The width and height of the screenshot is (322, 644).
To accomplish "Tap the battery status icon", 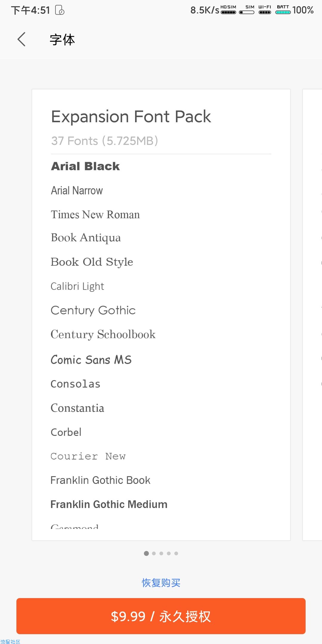I will point(283,10).
